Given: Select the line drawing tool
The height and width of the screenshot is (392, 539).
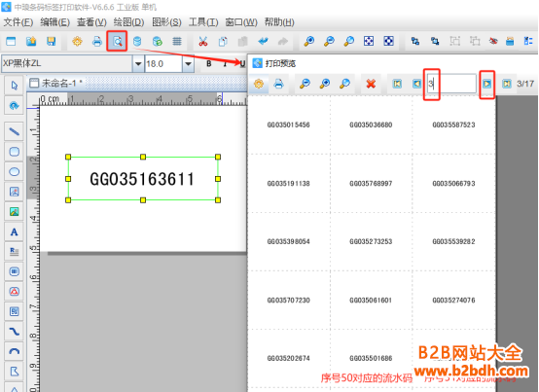Looking at the screenshot, I should 14,131.
